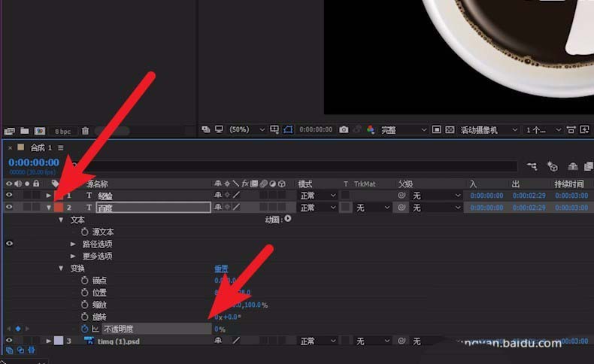The width and height of the screenshot is (594, 364).
Task: Toggle visibility of timg (1).psd layer
Action: [x=9, y=341]
